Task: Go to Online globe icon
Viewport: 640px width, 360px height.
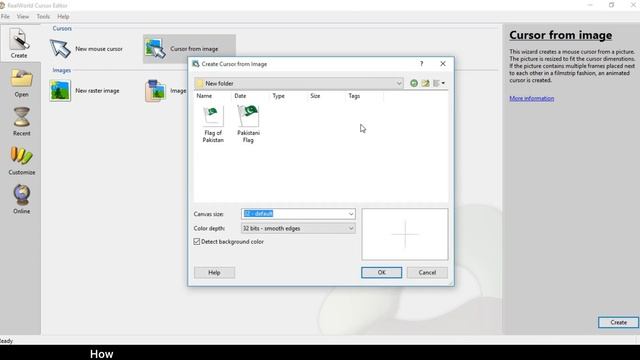Action: [21, 199]
